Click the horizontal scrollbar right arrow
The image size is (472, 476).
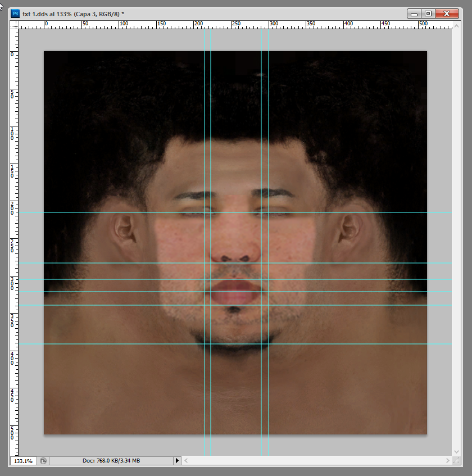click(x=448, y=460)
